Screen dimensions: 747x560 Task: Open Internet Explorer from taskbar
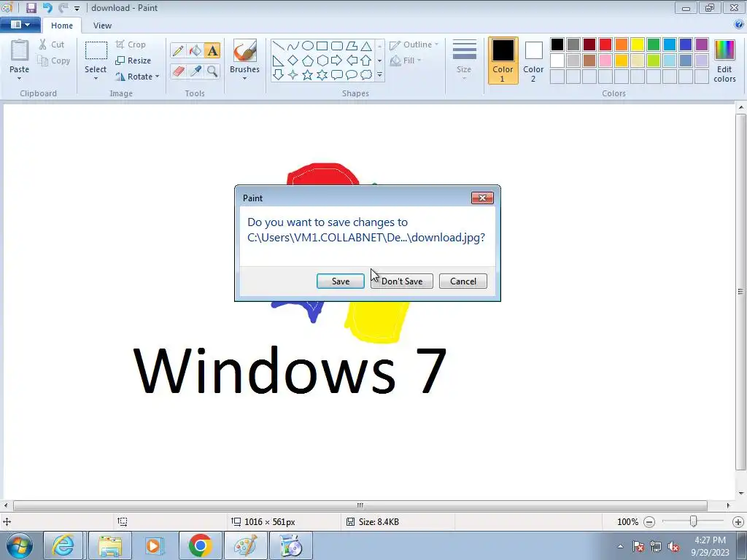(63, 545)
